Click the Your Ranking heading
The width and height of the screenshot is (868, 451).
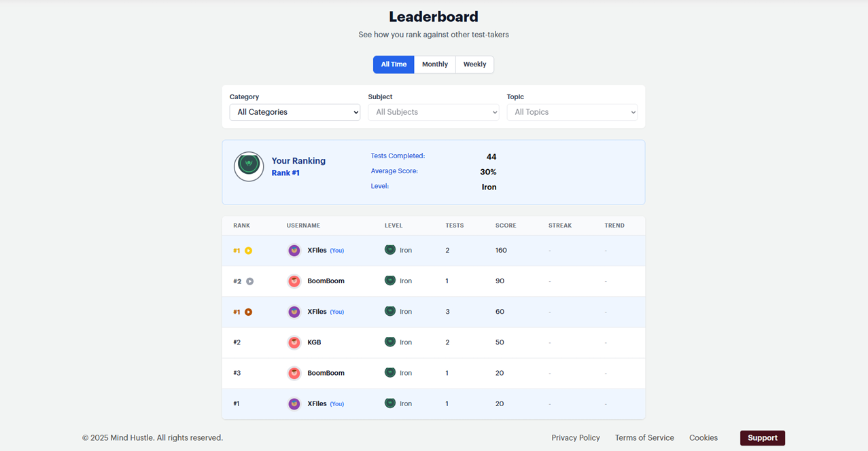pos(298,161)
